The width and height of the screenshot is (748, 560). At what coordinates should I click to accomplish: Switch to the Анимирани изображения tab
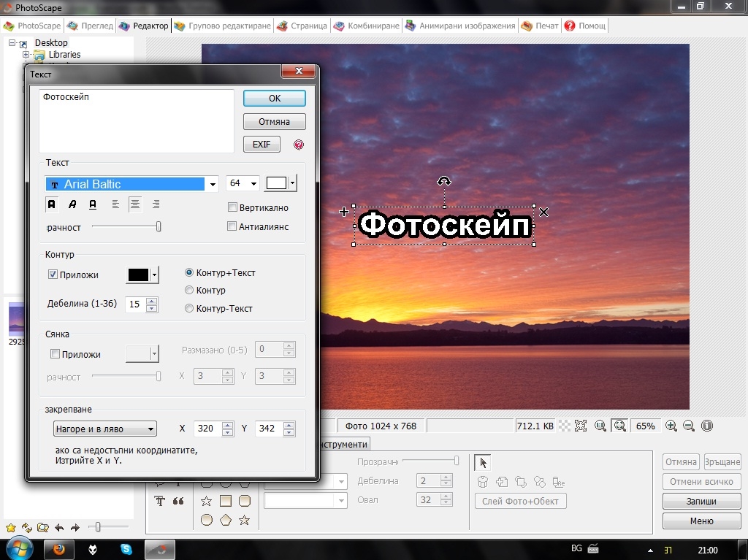coord(460,26)
